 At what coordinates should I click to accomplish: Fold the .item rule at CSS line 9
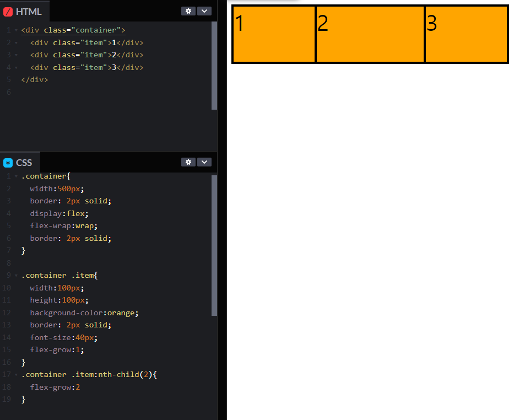(16, 276)
